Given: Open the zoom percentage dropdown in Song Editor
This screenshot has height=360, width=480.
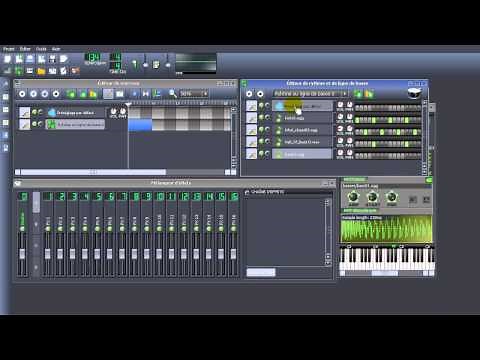Looking at the screenshot, I should pos(194,94).
